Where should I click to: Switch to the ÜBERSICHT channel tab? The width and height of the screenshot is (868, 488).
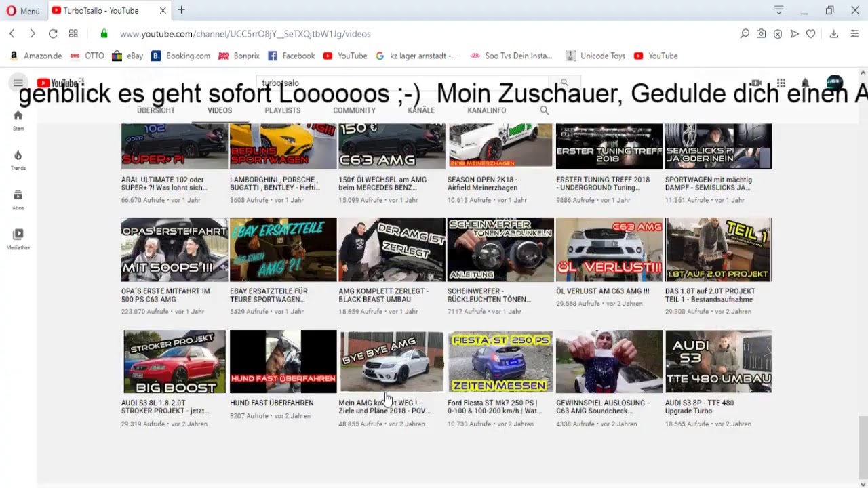pos(156,110)
